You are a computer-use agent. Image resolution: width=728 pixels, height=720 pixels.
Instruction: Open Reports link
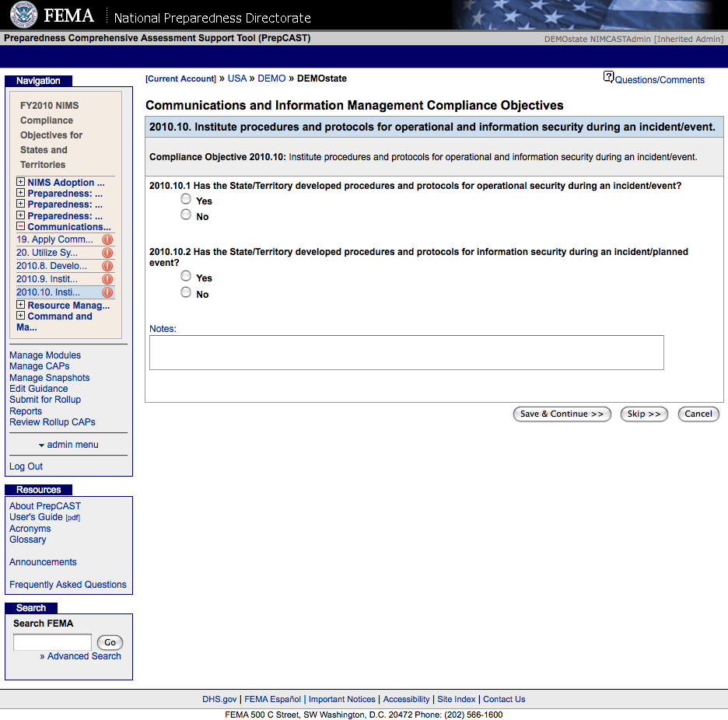[x=26, y=411]
